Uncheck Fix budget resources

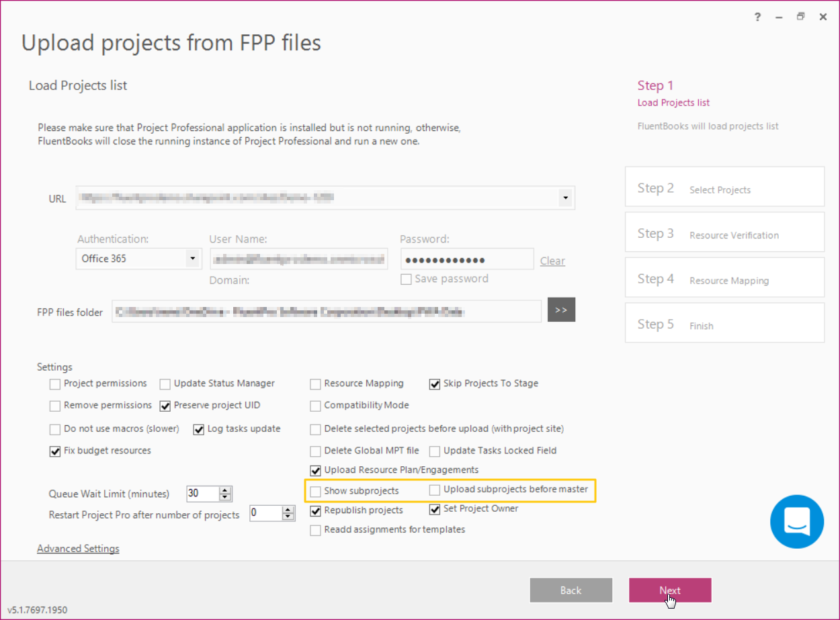pyautogui.click(x=54, y=451)
